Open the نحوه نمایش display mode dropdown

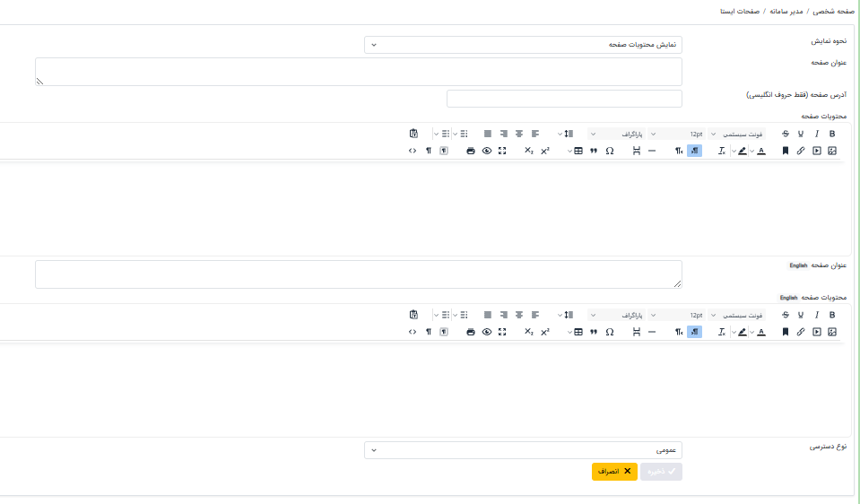pos(523,44)
